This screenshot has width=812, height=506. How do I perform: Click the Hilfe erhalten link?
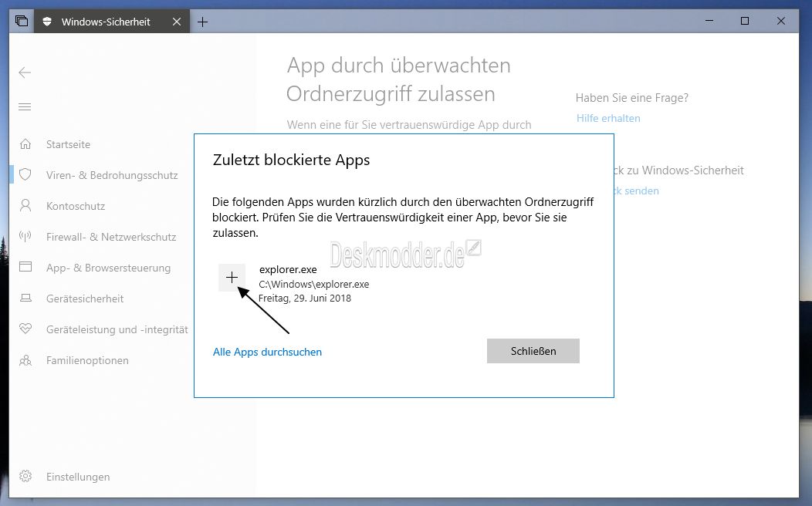tap(608, 119)
